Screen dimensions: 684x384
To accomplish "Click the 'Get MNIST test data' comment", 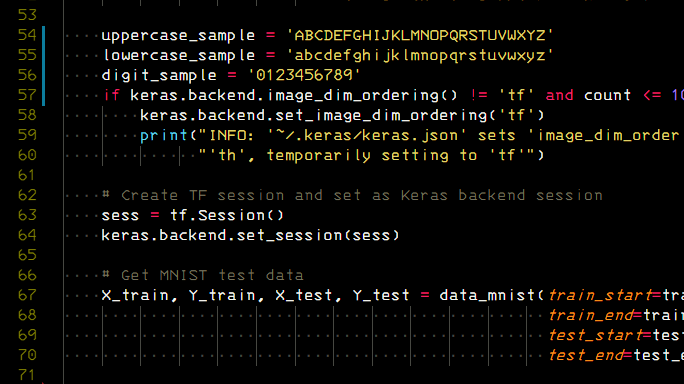I will tap(202, 275).
